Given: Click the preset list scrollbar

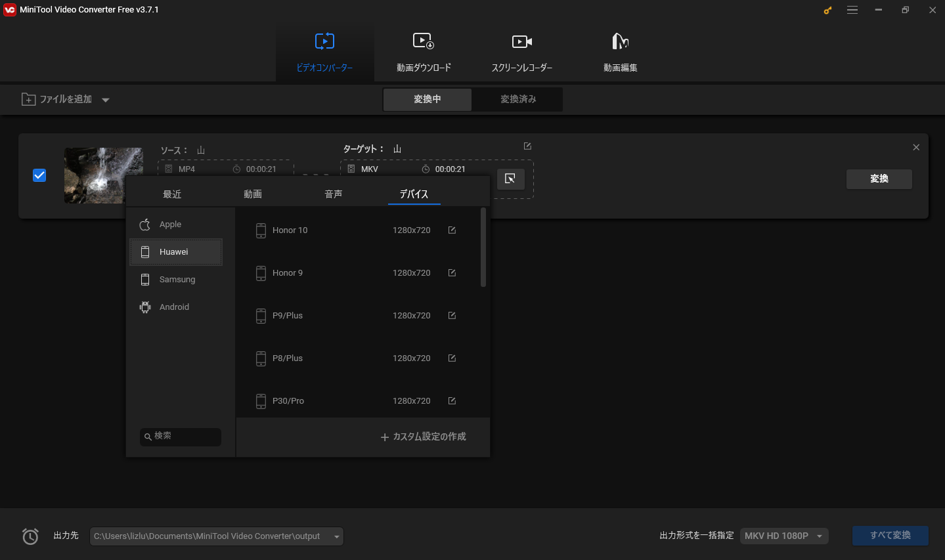Looking at the screenshot, I should pyautogui.click(x=483, y=248).
